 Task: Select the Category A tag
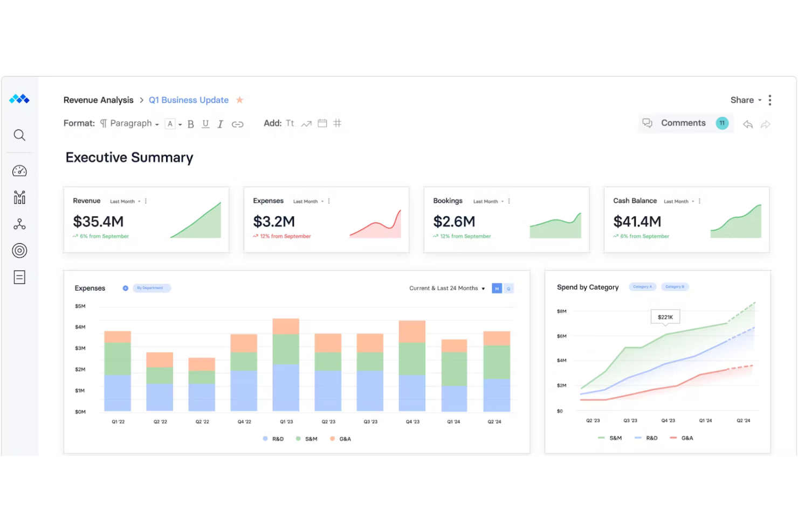(x=642, y=287)
